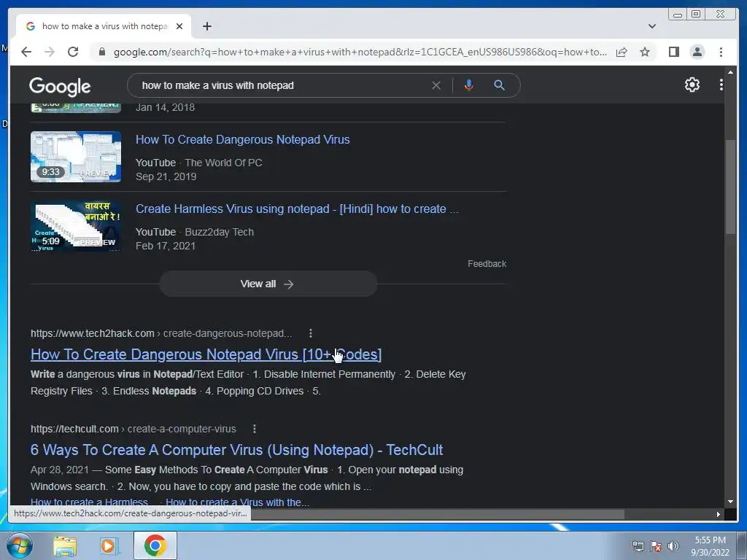The width and height of the screenshot is (747, 560).
Task: Open the Chrome profile avatar
Action: pyautogui.click(x=697, y=52)
